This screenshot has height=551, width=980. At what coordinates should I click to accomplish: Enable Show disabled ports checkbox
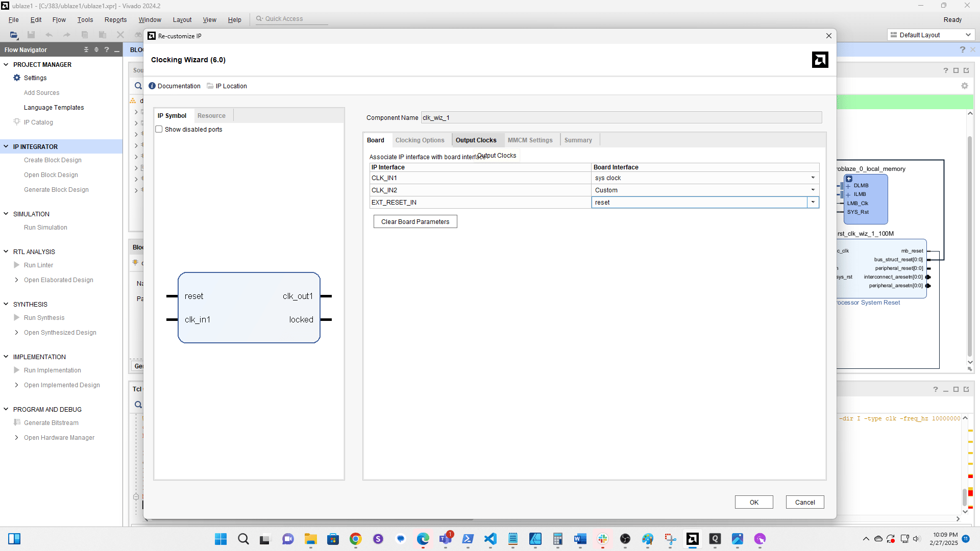159,129
